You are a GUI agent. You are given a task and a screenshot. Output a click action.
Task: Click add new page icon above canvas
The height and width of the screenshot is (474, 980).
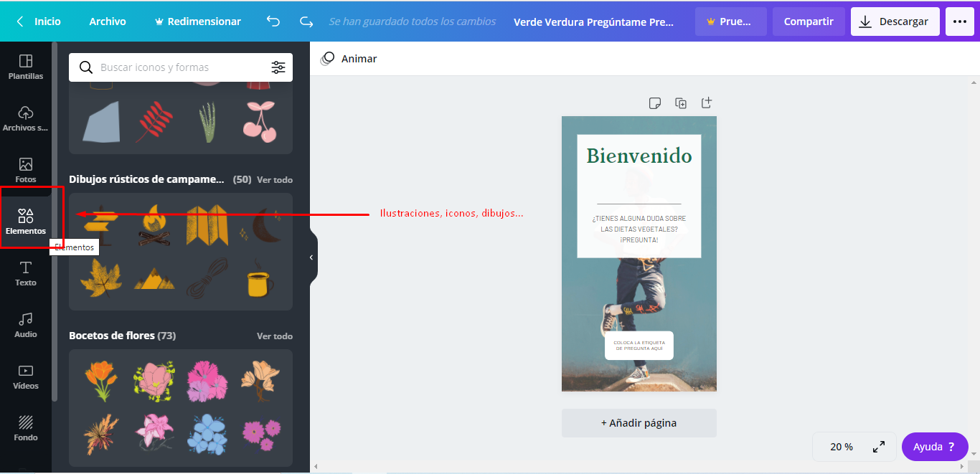pos(707,103)
